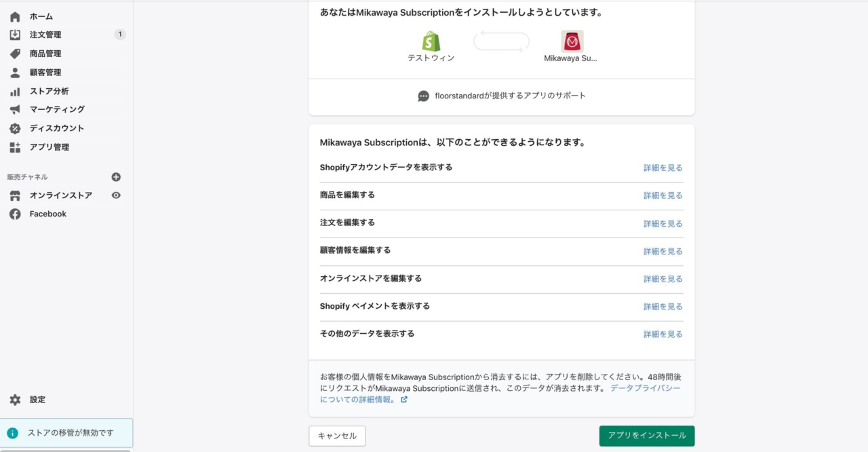Viewport: 868px width, 452px height.
Task: Click the Shopify bag logo
Action: point(431,41)
